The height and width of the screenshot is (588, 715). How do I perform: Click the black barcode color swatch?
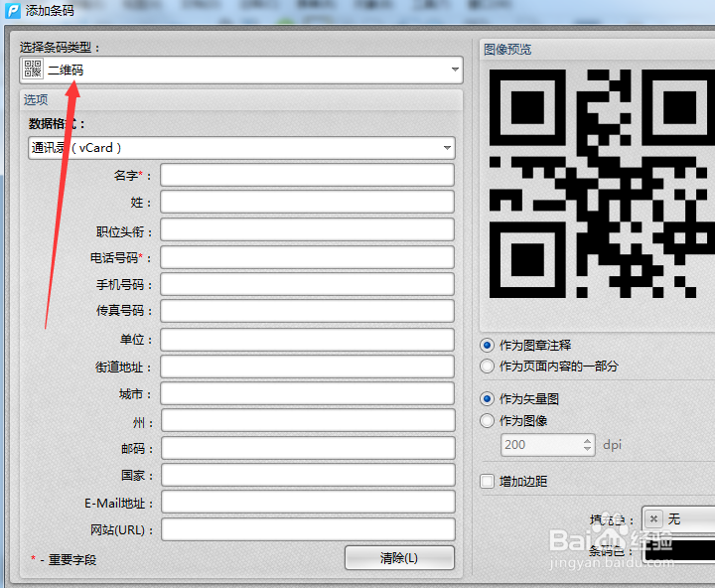pyautogui.click(x=679, y=550)
